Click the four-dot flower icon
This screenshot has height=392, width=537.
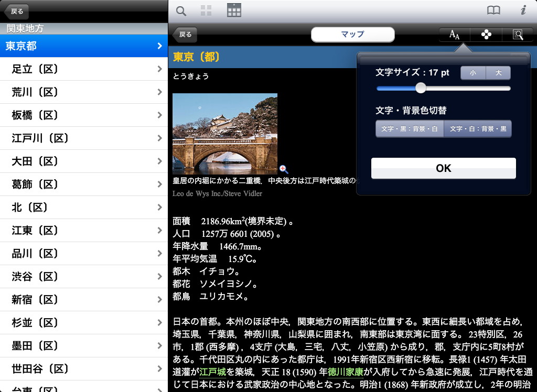[486, 35]
